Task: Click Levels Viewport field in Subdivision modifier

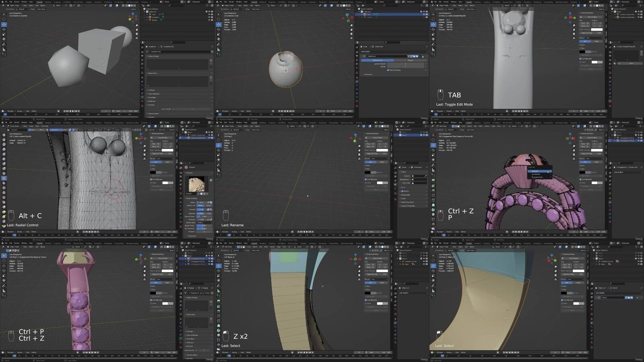Action: pos(406,64)
